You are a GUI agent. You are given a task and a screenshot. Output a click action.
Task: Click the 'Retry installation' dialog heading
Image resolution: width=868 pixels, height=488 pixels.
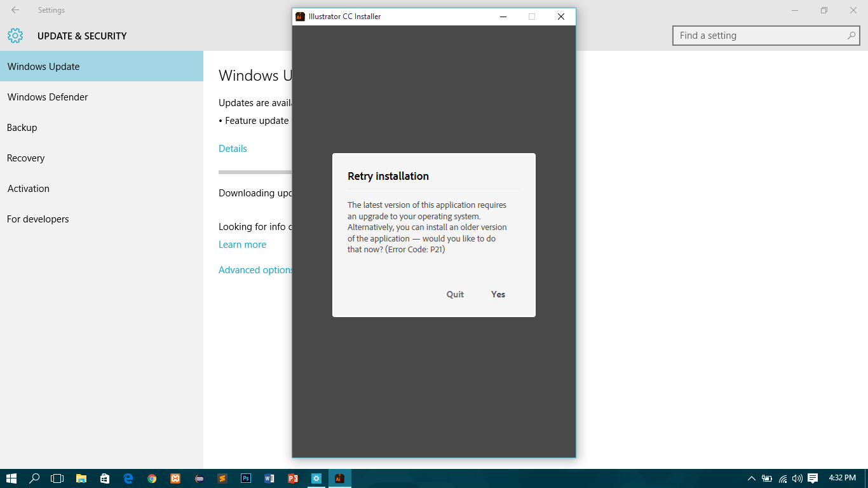388,176
